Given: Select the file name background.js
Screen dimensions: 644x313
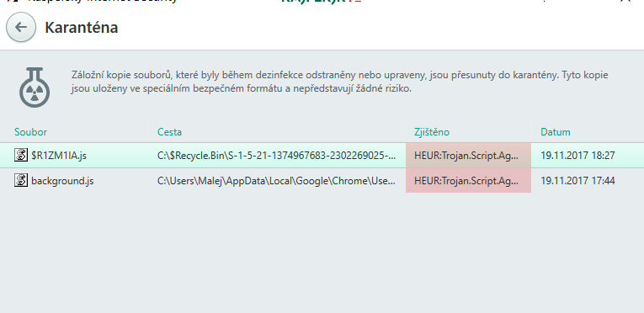Looking at the screenshot, I should [62, 181].
